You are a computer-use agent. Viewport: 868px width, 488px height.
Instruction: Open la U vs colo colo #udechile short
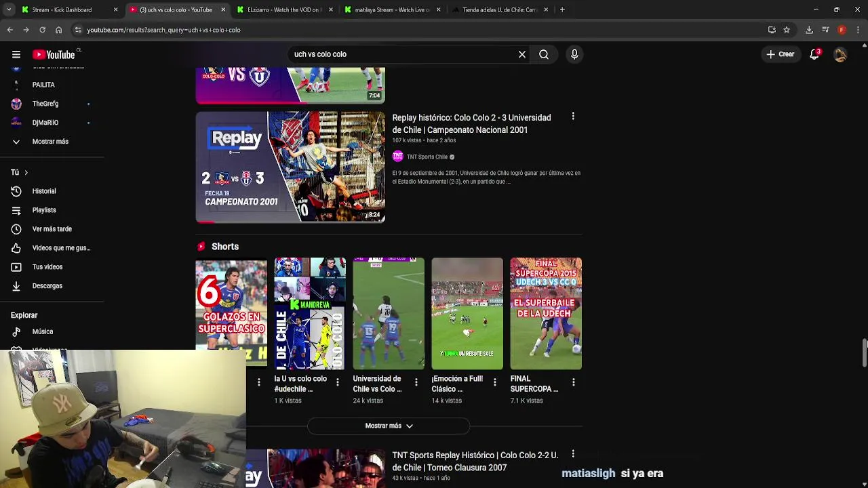click(x=310, y=313)
